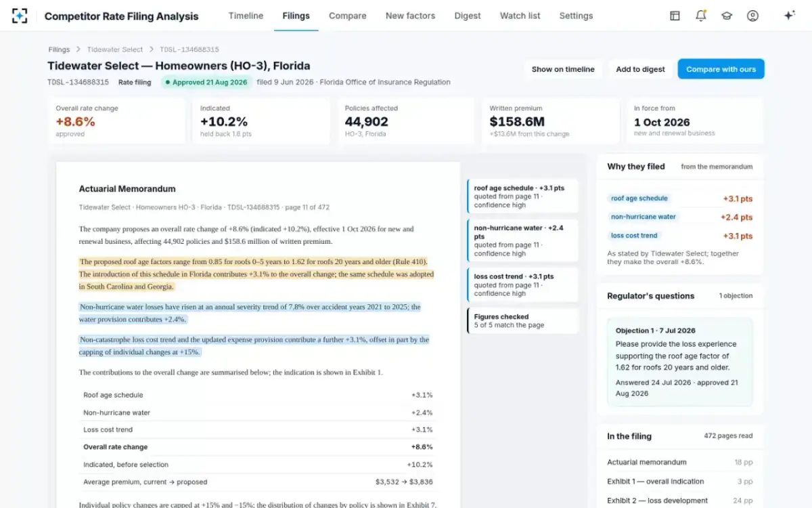Open the Settings tab
The width and height of the screenshot is (812, 508).
[576, 16]
